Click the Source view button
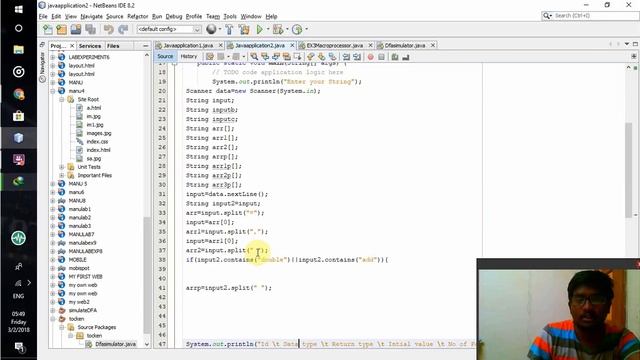 tap(165, 57)
